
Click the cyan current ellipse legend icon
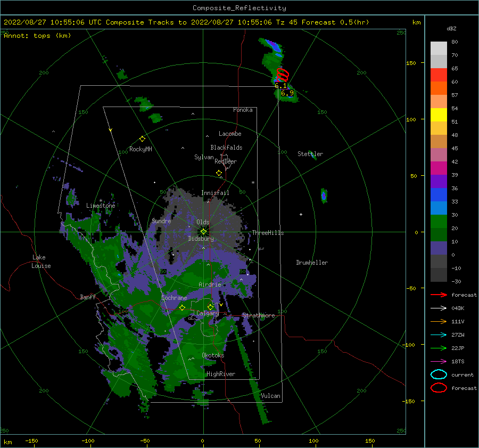(x=439, y=374)
